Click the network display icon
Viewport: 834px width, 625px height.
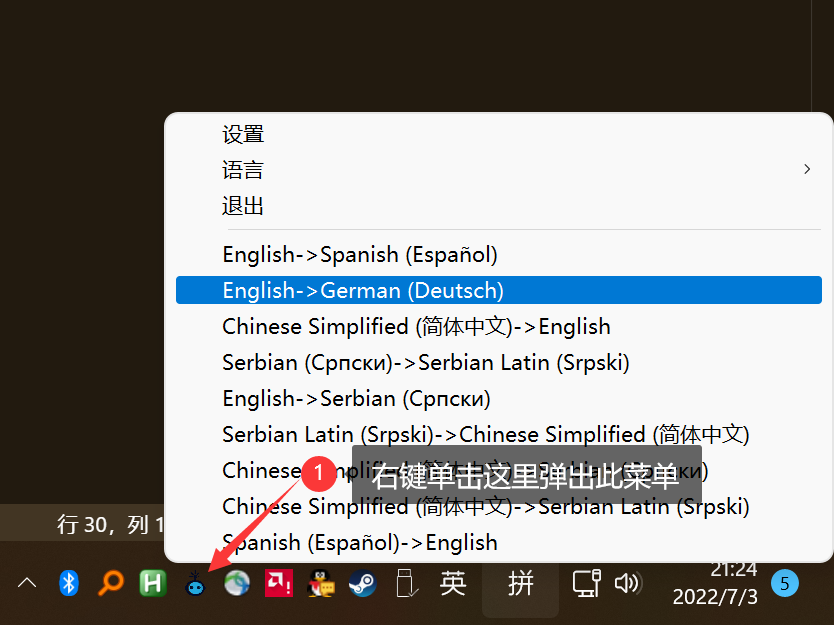click(586, 583)
